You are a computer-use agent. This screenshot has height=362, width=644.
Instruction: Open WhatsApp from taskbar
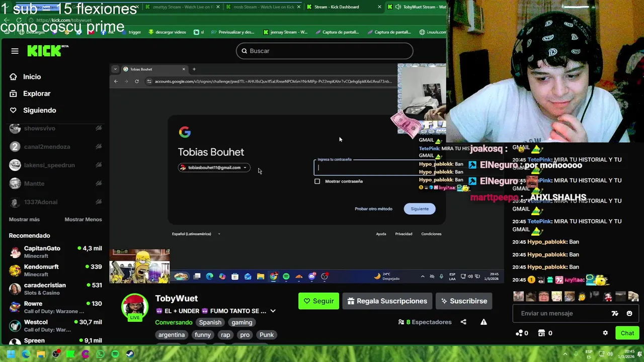(100, 354)
